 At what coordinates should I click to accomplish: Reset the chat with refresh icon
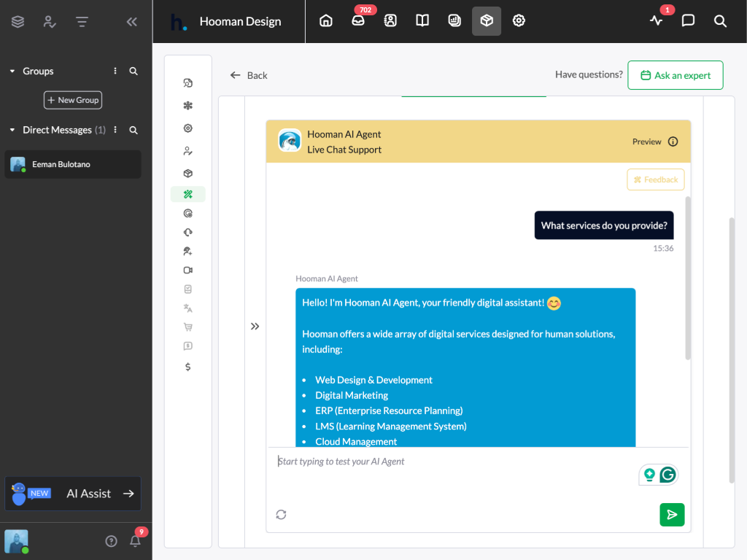pos(281,515)
